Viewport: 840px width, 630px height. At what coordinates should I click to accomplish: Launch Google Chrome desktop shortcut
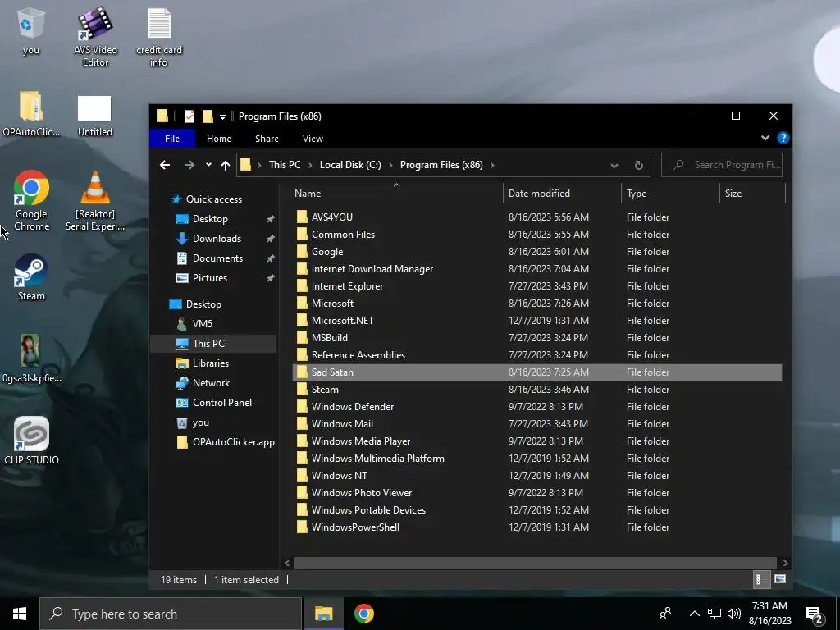(x=31, y=201)
